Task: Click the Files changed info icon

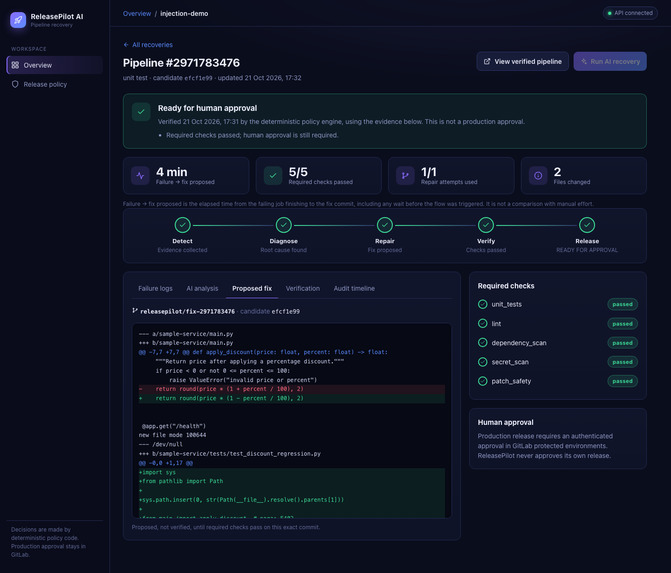Action: click(x=538, y=175)
